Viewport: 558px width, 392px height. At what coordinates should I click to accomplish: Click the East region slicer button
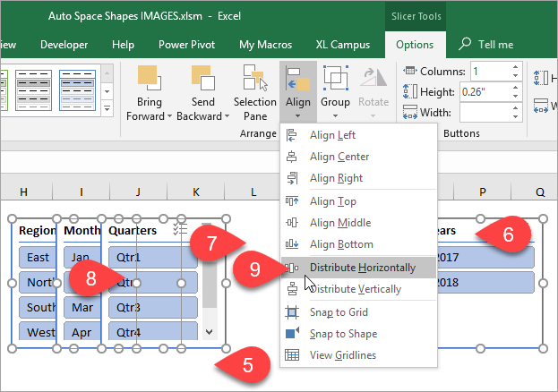pyautogui.click(x=38, y=258)
